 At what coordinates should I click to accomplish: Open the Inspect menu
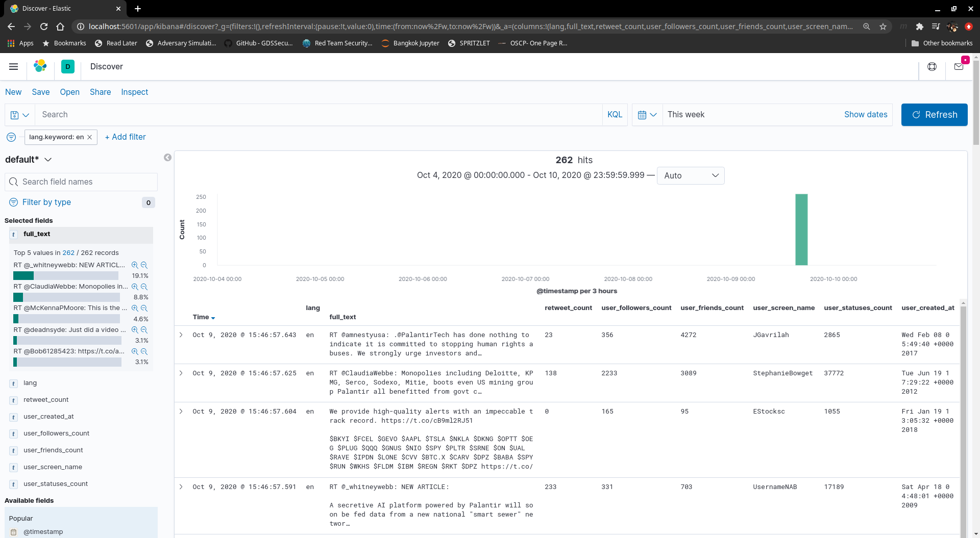coord(134,92)
